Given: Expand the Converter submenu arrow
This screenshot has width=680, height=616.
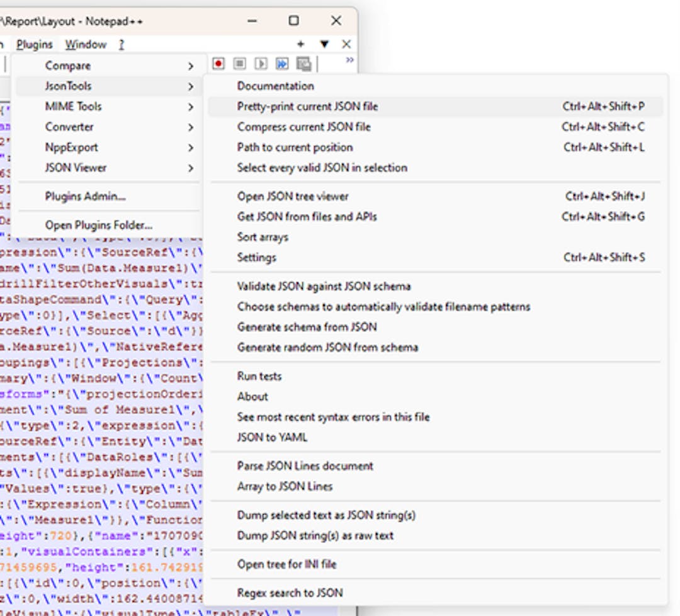Looking at the screenshot, I should pyautogui.click(x=191, y=127).
